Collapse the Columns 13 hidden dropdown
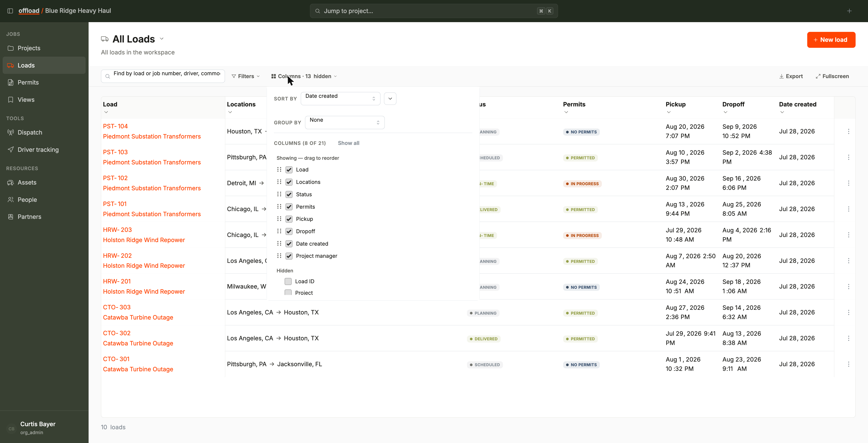 point(304,76)
